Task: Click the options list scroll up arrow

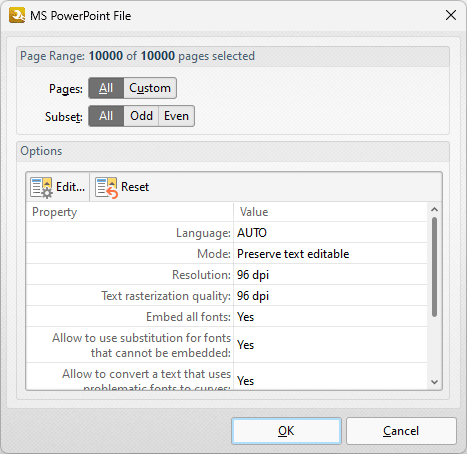Action: [x=434, y=210]
